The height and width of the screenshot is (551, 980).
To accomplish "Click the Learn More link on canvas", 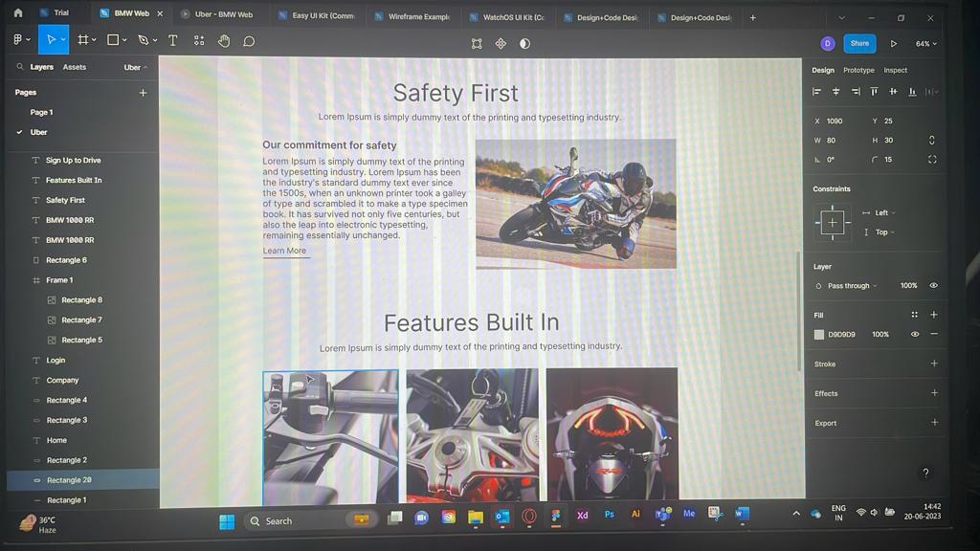I will tap(284, 251).
